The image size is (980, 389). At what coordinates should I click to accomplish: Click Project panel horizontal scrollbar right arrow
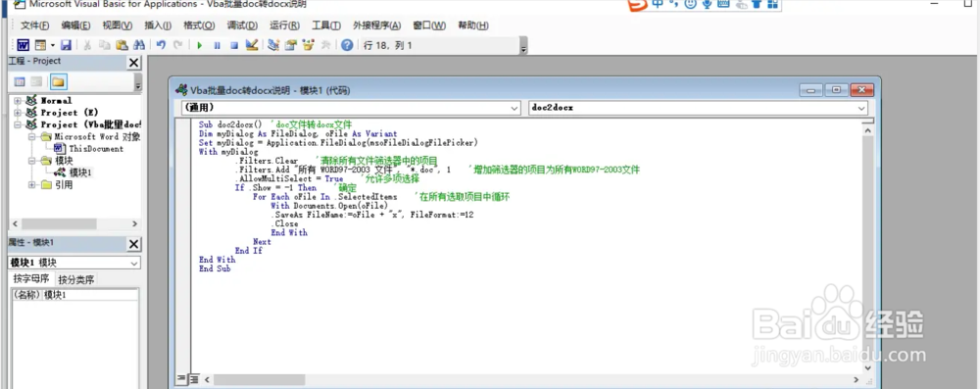(x=134, y=223)
